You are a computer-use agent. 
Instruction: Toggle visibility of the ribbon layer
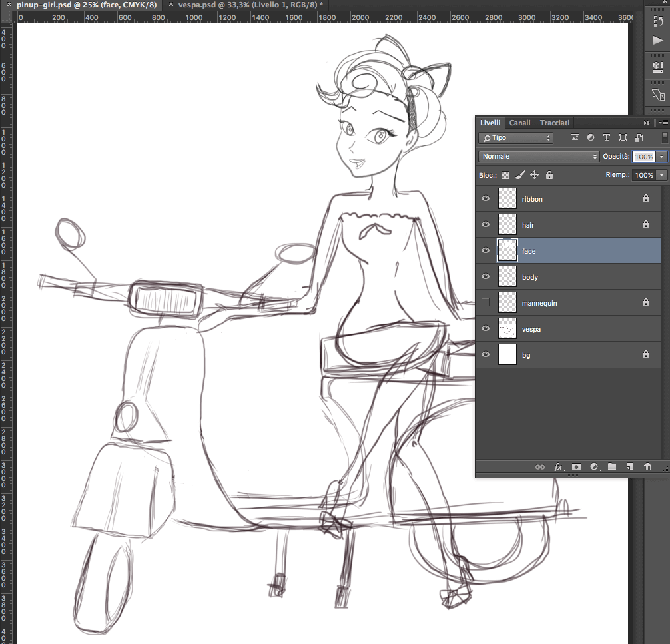coord(486,198)
